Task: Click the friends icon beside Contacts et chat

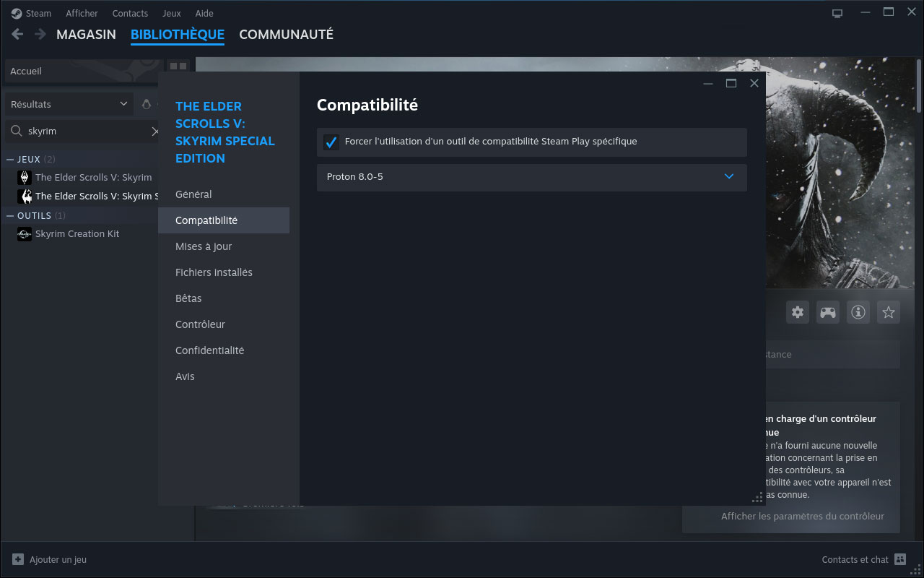Action: point(900,559)
